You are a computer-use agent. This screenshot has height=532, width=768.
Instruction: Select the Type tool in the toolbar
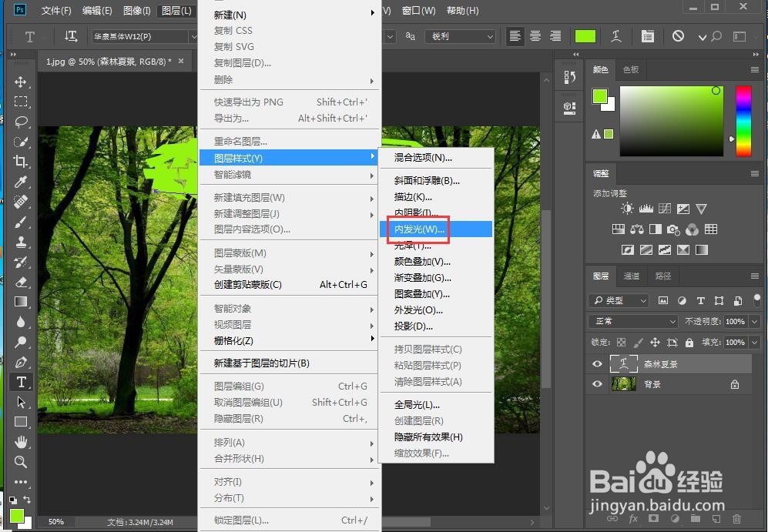point(21,380)
